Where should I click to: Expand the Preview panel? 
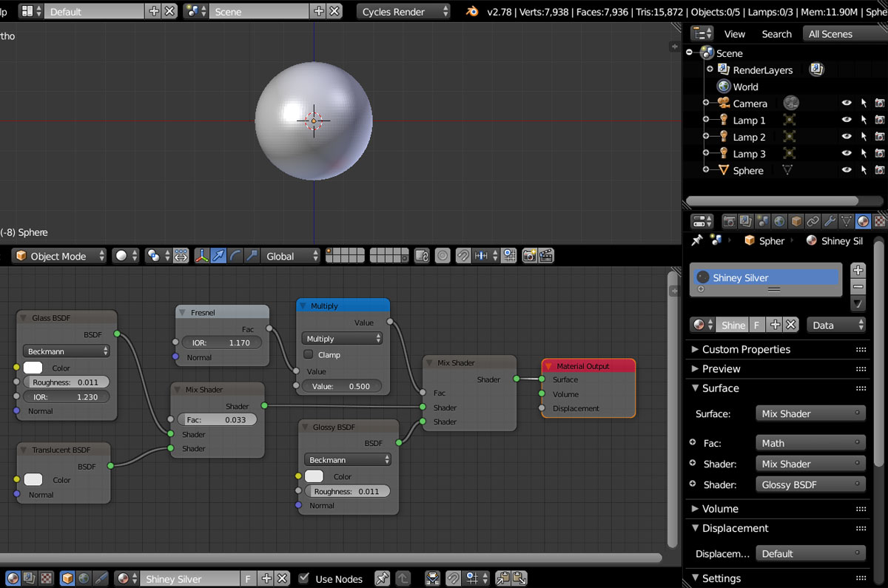(721, 368)
